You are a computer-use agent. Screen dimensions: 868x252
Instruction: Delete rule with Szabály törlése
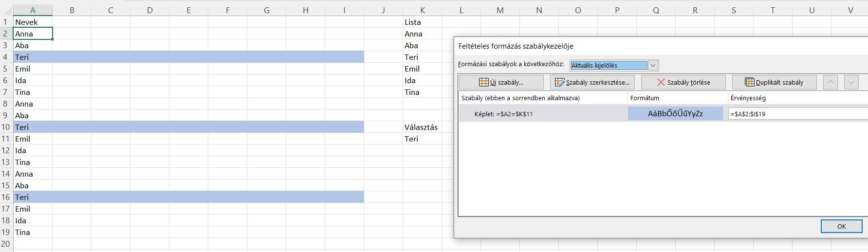(683, 82)
